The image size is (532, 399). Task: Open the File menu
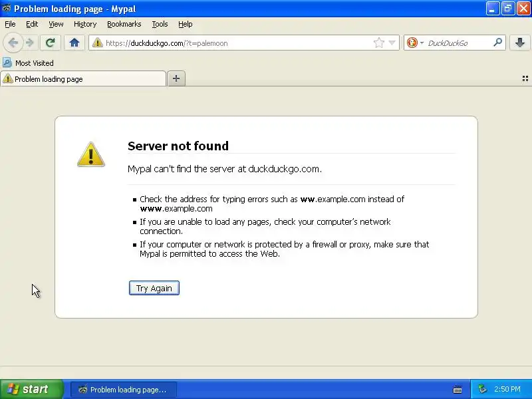pos(10,24)
